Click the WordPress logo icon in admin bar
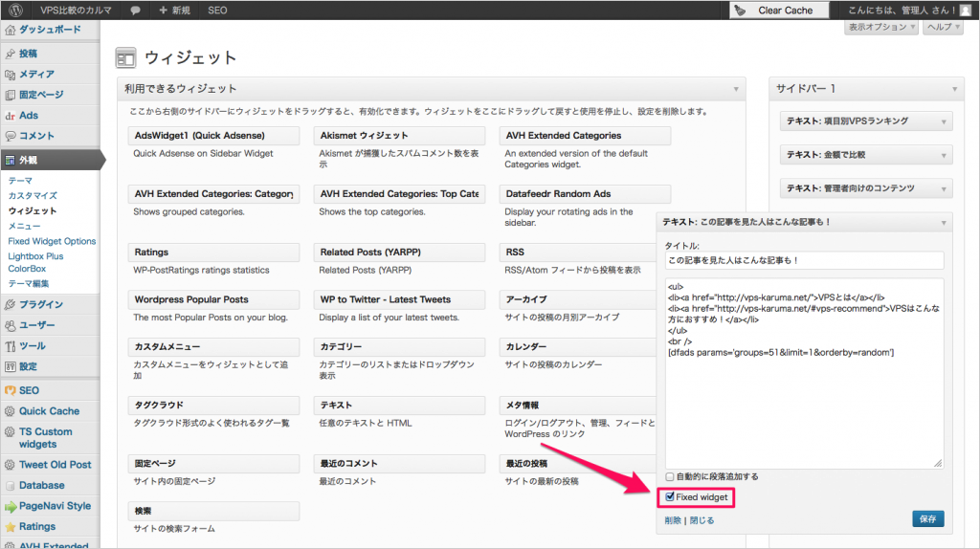Viewport: 980px width, 549px height. point(15,10)
